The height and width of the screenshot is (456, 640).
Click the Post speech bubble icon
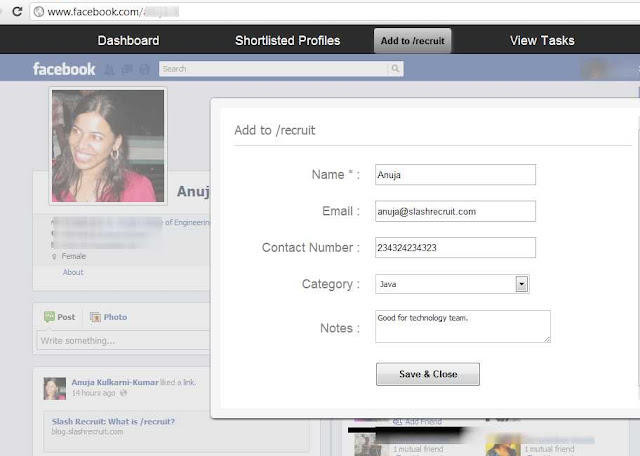[x=49, y=317]
